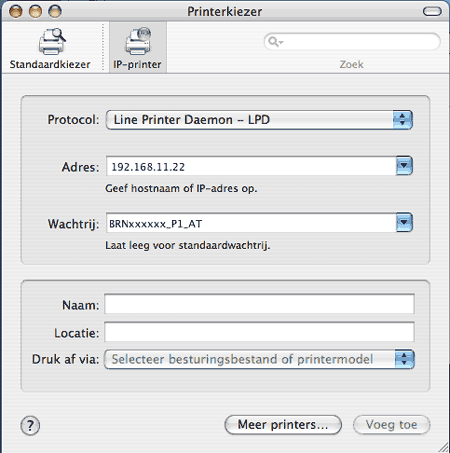Expand the Wachtrij queue dropdown arrow

pos(404,222)
